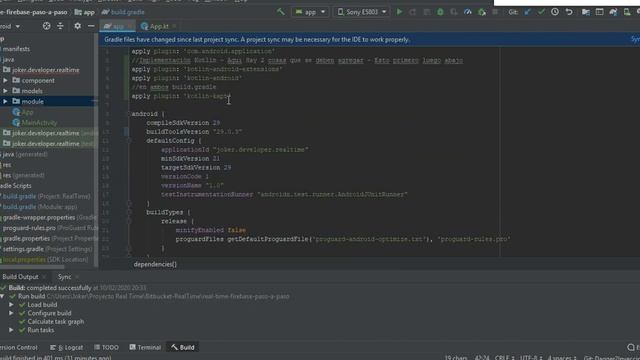640x360 pixels.
Task: Expand the models folder arrow
Action: pyautogui.click(x=5, y=91)
